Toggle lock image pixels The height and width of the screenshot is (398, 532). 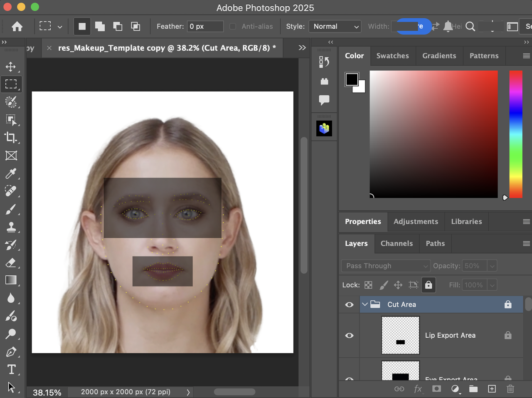(384, 285)
